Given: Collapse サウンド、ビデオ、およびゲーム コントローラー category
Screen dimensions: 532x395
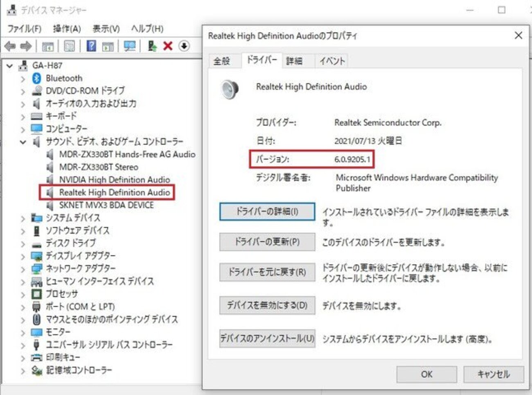Looking at the screenshot, I should [23, 142].
